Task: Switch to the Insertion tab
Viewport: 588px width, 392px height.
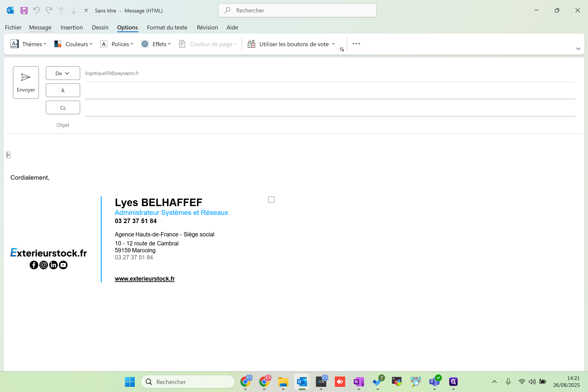Action: (x=72, y=27)
